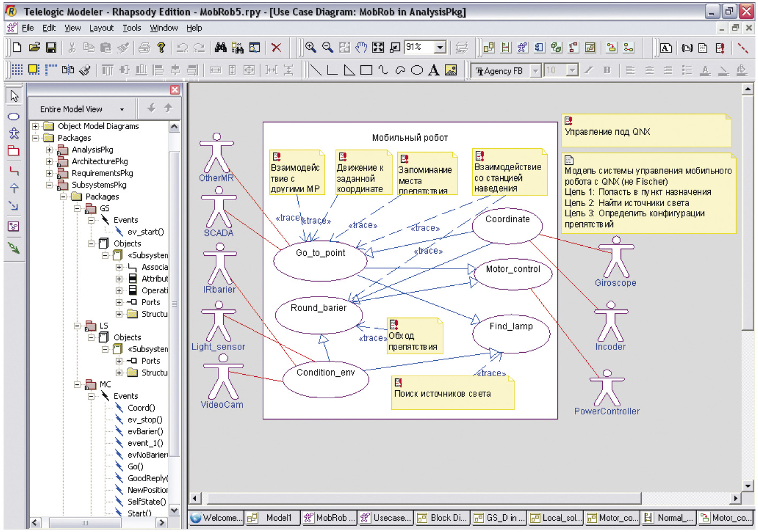This screenshot has height=532, width=758.
Task: Expand the AnalysisPkg tree node
Action: (x=49, y=150)
